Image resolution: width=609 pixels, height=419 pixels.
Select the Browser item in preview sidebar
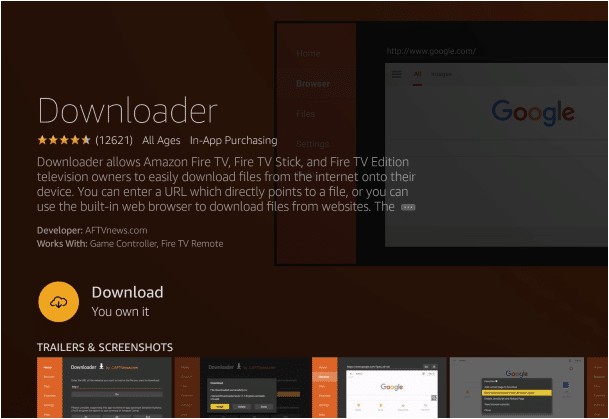[x=312, y=84]
